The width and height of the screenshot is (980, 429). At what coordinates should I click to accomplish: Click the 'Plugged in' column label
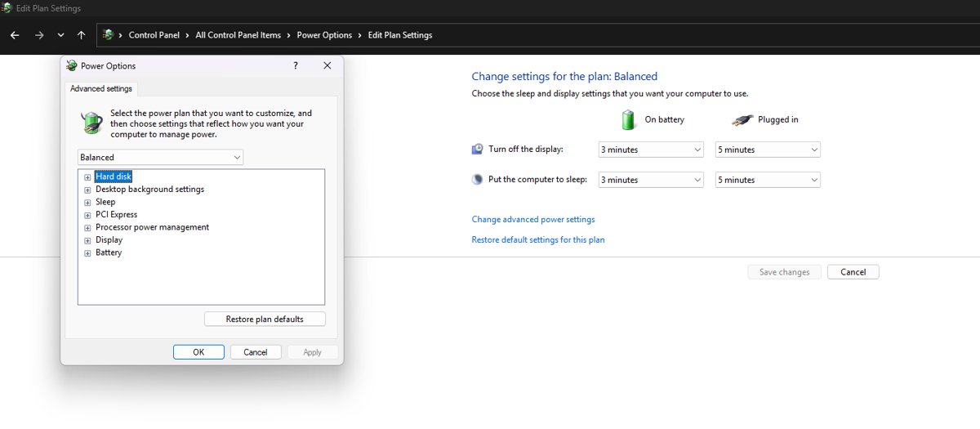coord(778,120)
